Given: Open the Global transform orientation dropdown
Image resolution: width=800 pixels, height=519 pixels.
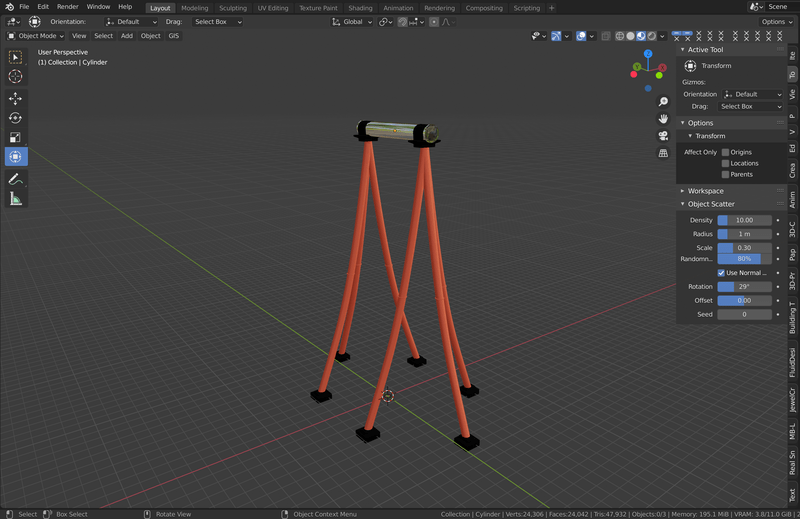Looking at the screenshot, I should coord(353,21).
